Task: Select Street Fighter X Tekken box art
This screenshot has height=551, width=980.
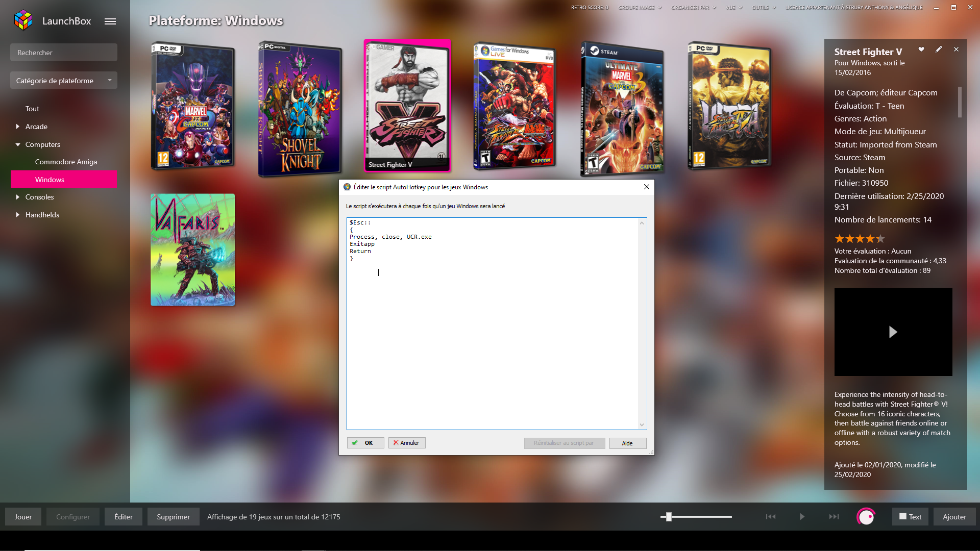Action: 514,106
